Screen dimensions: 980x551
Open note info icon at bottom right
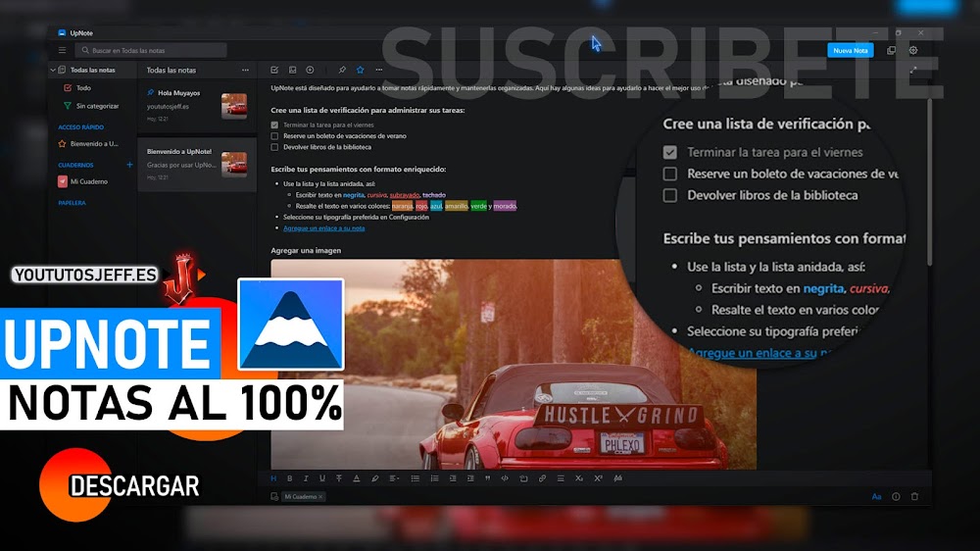tap(896, 497)
